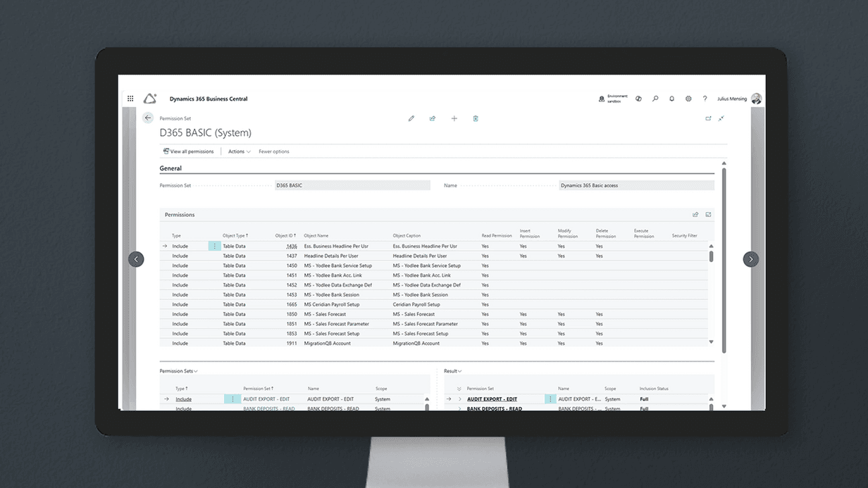This screenshot has height=488, width=868.
Task: Sort by Object ID column header
Action: [286, 236]
